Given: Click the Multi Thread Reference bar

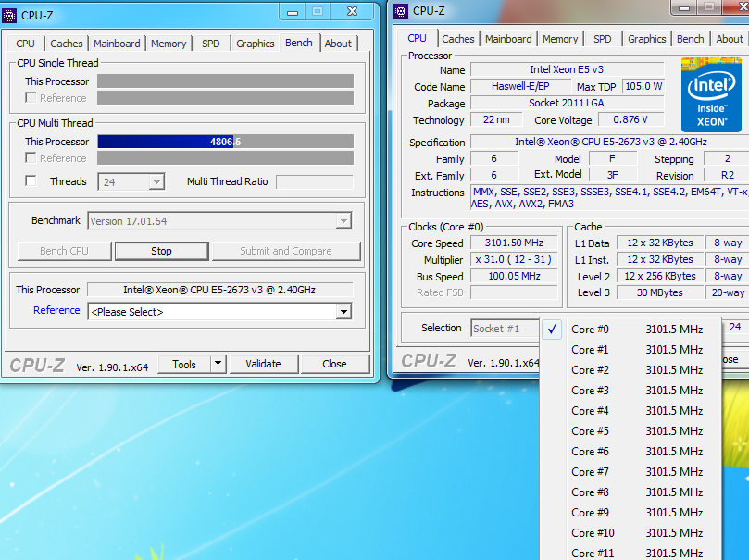Looking at the screenshot, I should pos(226,158).
